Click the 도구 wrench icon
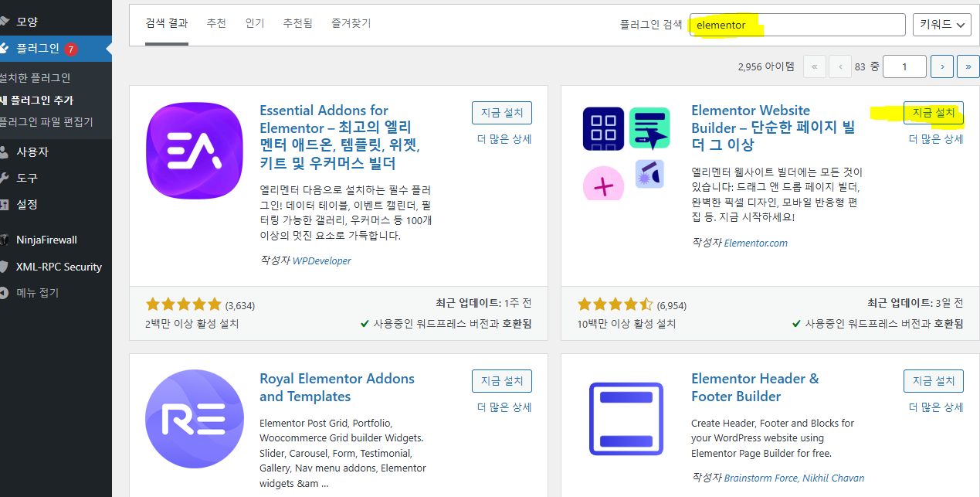980x497 pixels. pyautogui.click(x=4, y=178)
